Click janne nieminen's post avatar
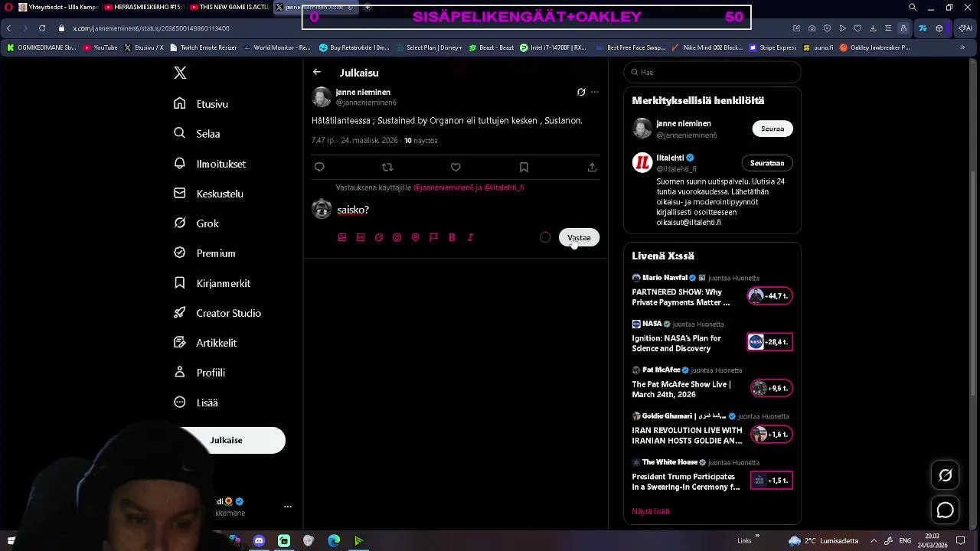The image size is (980, 551). tap(322, 97)
